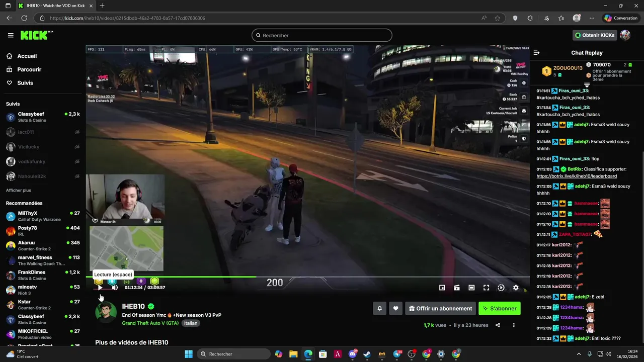This screenshot has height=362, width=644.
Task: Collapse the Chat Replay panel
Action: coord(536,53)
